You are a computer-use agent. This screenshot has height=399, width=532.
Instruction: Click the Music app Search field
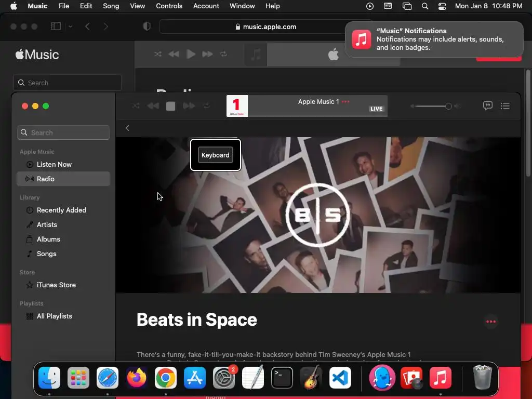(x=63, y=132)
